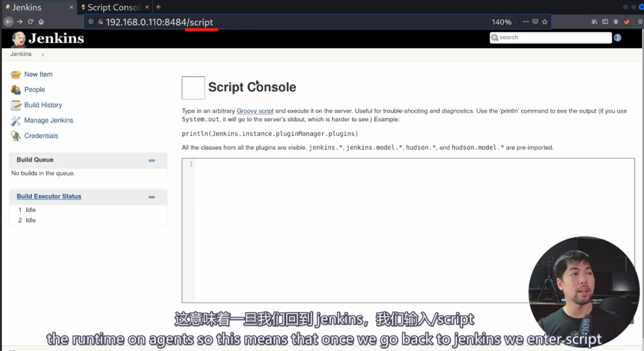Viewport: 644px width, 351px height.
Task: Click executor "2 Idle" row
Action: coord(27,220)
